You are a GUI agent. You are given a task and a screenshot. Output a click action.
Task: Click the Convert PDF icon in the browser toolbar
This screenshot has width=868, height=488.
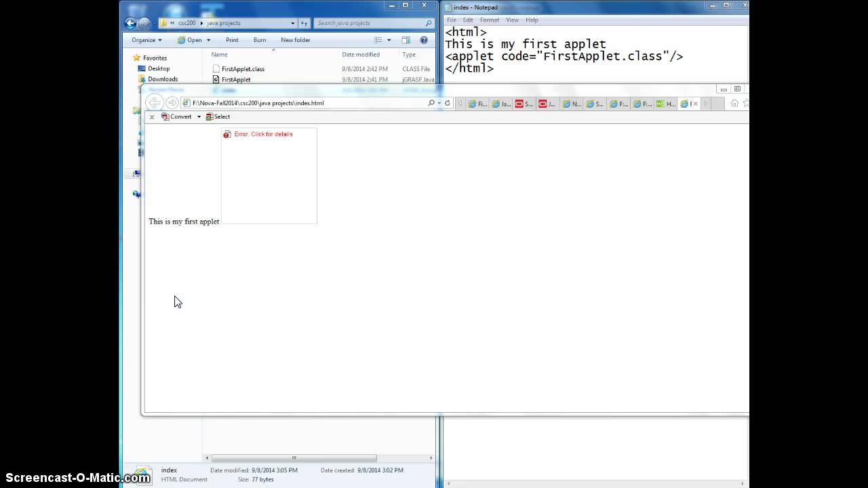click(165, 117)
